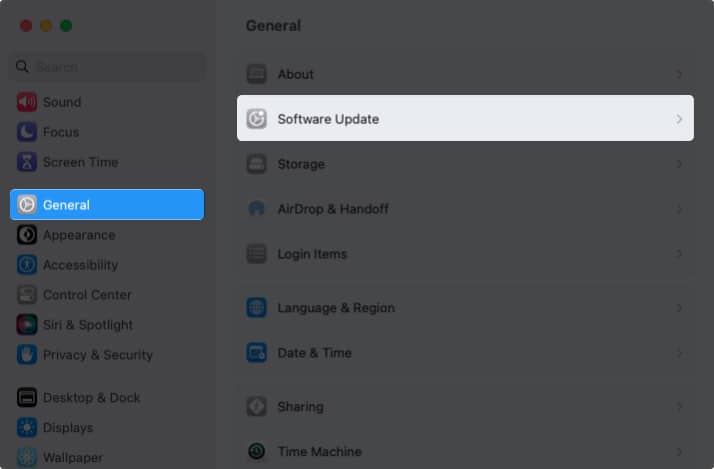Select Sound in the sidebar
The width and height of the screenshot is (714, 469).
tap(107, 102)
